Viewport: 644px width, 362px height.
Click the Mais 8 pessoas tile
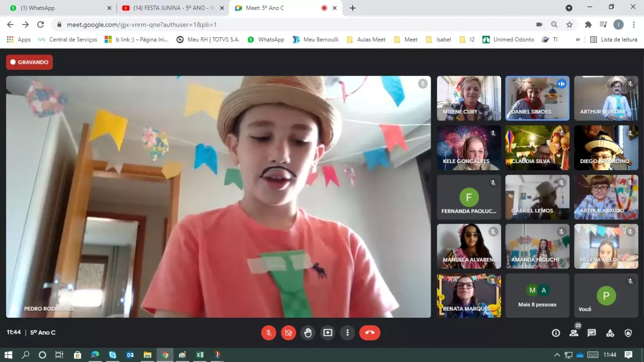coord(537,296)
